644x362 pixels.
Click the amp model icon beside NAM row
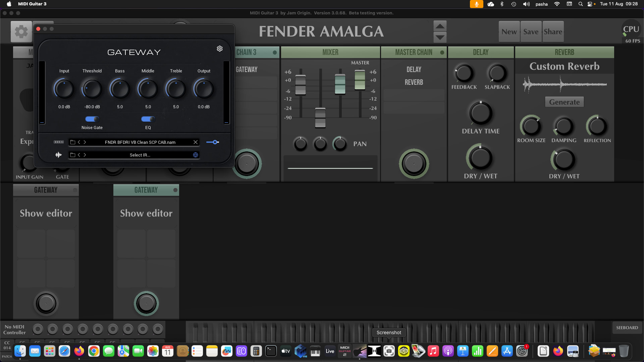click(x=59, y=142)
